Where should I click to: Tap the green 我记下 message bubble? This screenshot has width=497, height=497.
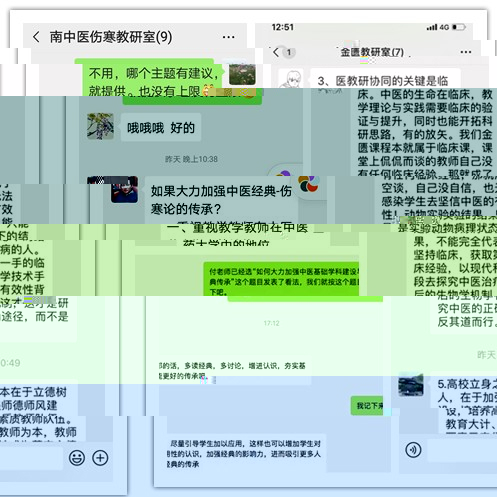point(367,406)
